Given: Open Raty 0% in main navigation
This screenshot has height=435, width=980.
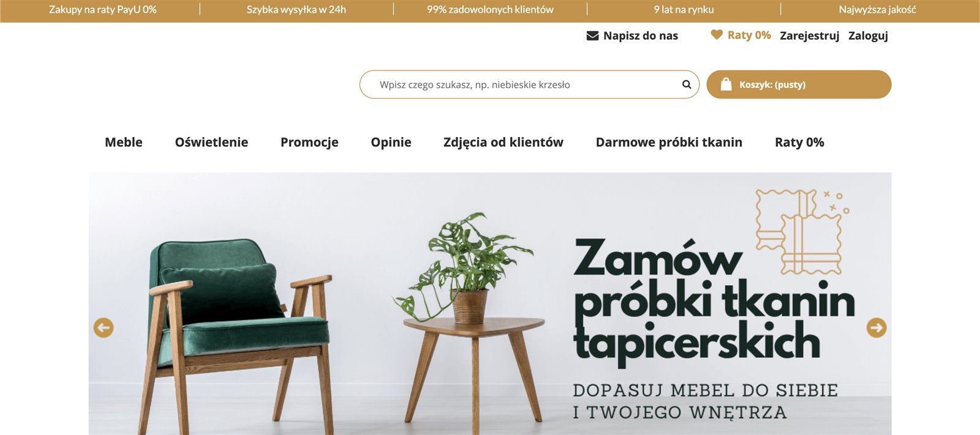Looking at the screenshot, I should click(799, 143).
